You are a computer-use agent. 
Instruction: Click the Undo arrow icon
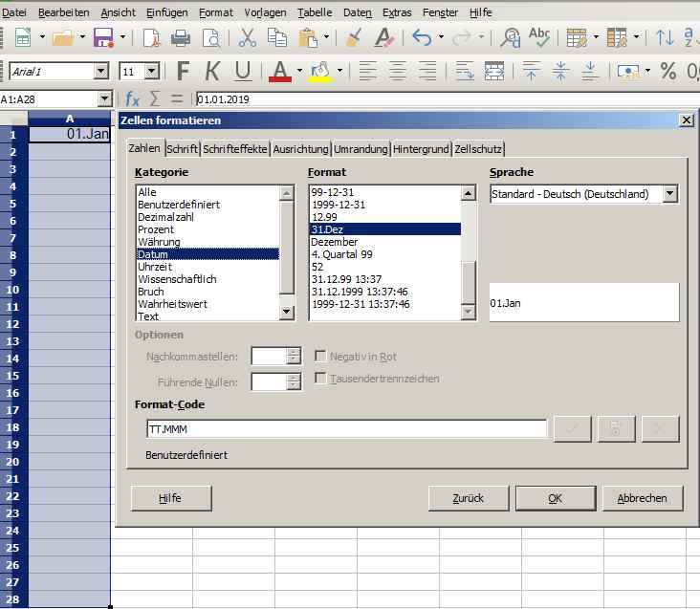tap(422, 38)
